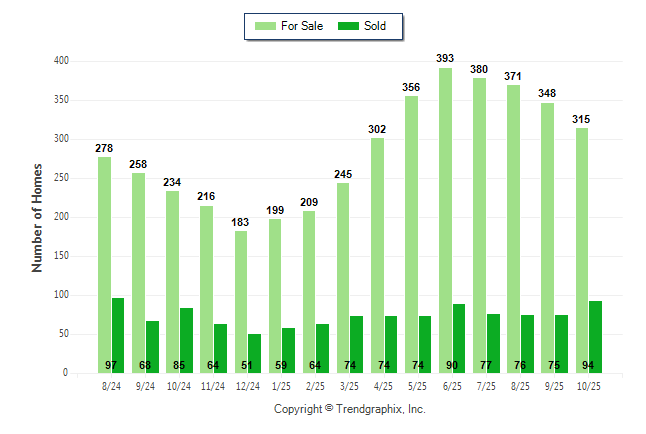Click the 10/24 Sold bar with 85
Screen dimensions: 646x434
[186, 340]
